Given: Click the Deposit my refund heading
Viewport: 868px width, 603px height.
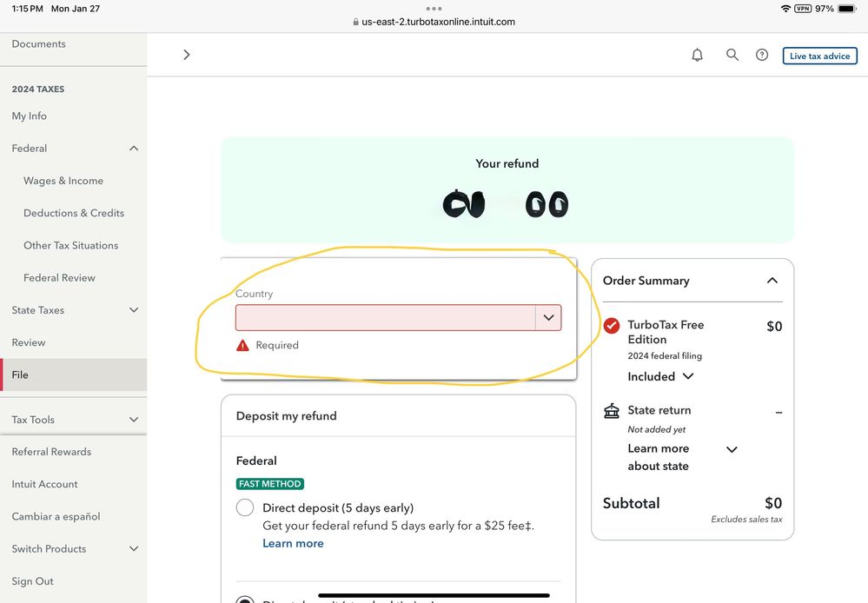Looking at the screenshot, I should coord(286,416).
